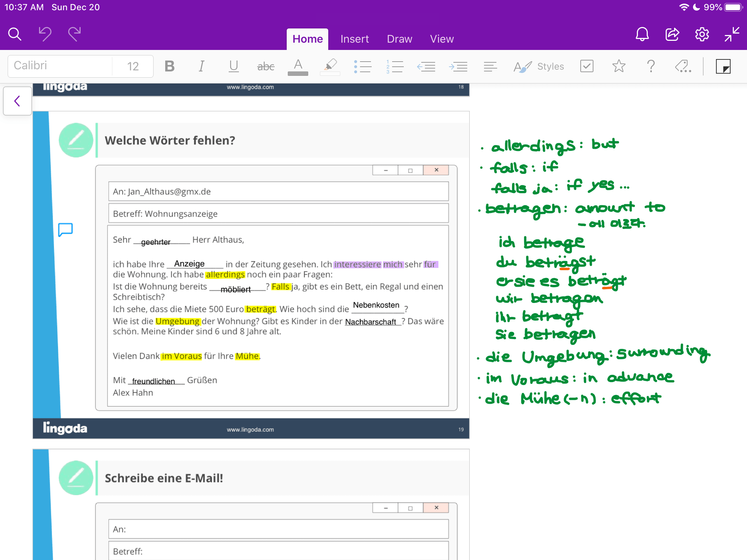The image size is (747, 560).
Task: Open the Styles gallery
Action: coord(539,66)
